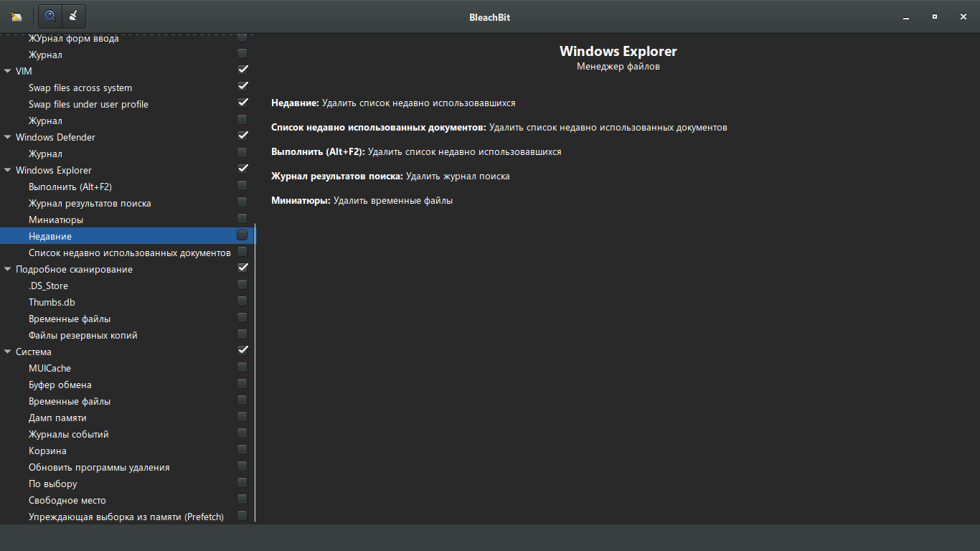
Task: Check Дамп памяти under Система
Action: [242, 416]
